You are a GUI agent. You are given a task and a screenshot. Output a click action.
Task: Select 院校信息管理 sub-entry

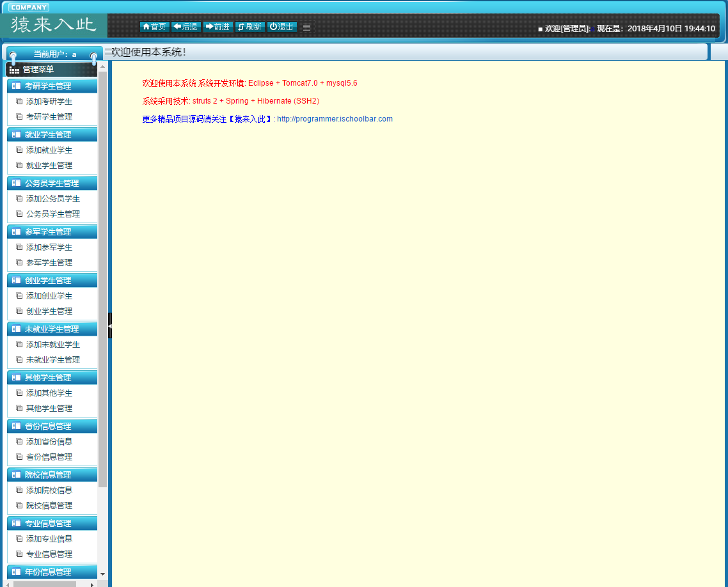[x=49, y=505]
